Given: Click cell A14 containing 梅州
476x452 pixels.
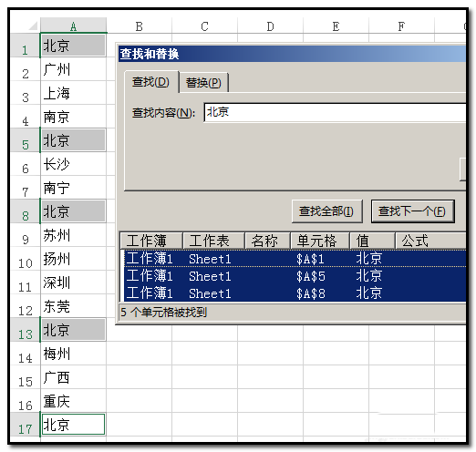Looking at the screenshot, I should (73, 354).
